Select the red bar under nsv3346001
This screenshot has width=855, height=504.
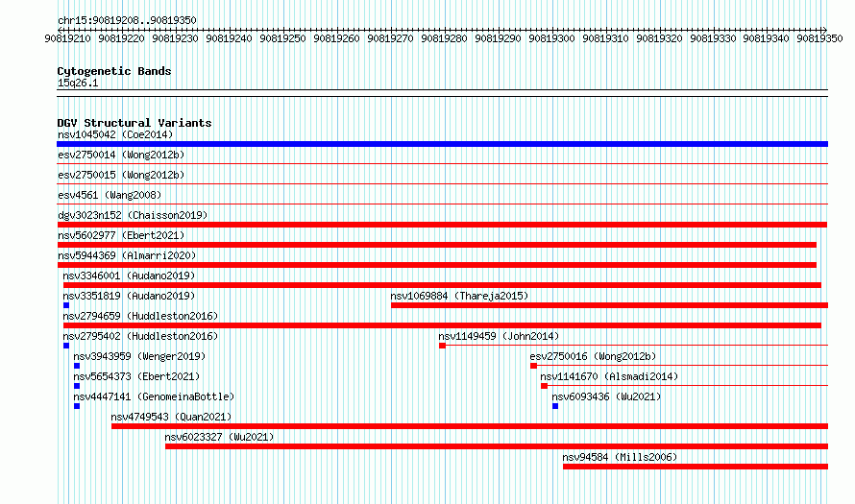coord(442,285)
